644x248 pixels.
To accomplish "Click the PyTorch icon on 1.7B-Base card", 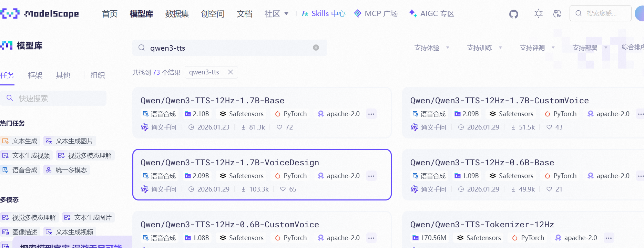I will [x=278, y=114].
